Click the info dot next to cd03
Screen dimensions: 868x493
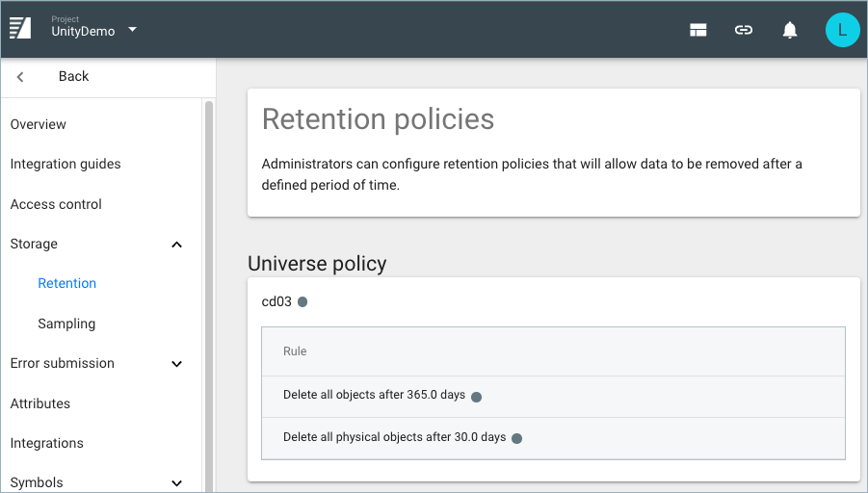click(302, 302)
